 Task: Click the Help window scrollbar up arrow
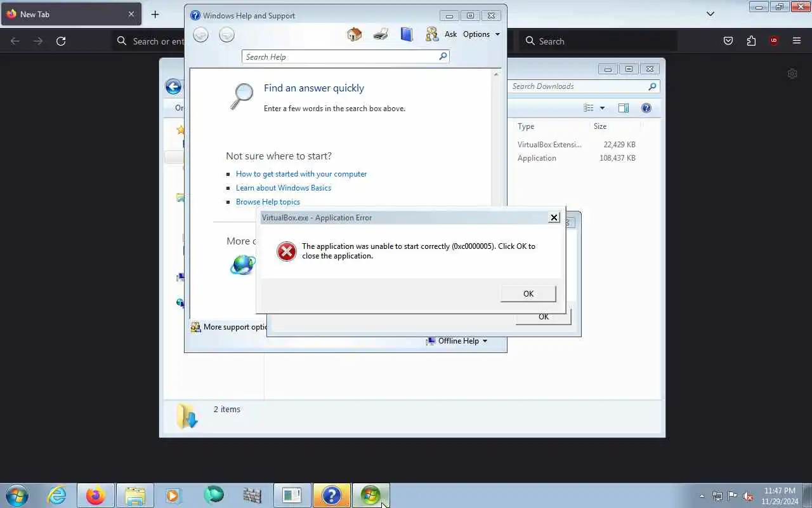coord(496,74)
